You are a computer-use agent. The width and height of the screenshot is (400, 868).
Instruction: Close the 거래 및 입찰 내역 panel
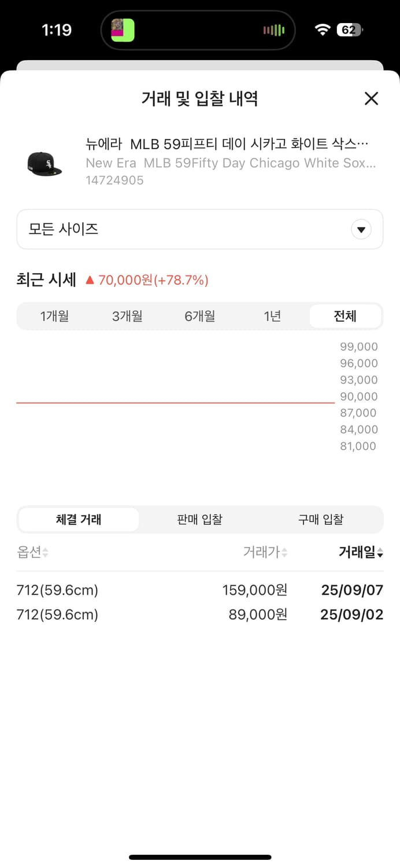coord(371,99)
